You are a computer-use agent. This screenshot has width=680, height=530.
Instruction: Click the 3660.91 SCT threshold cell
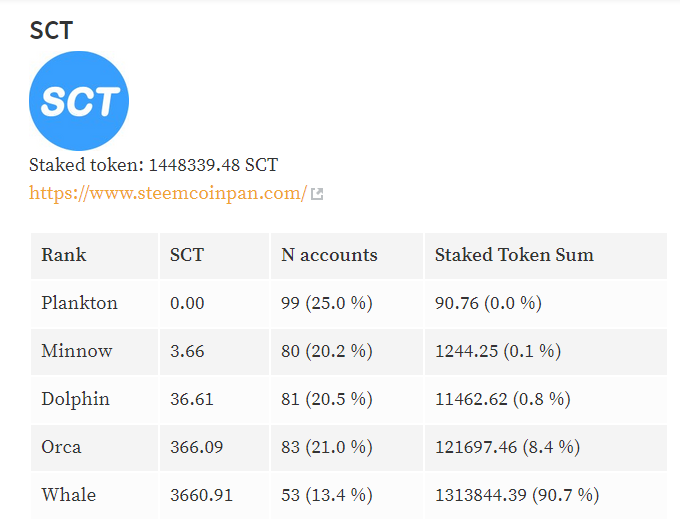[214, 495]
